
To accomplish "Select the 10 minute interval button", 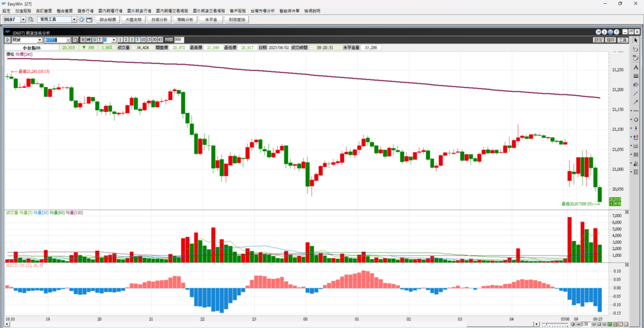I will click(x=143, y=40).
